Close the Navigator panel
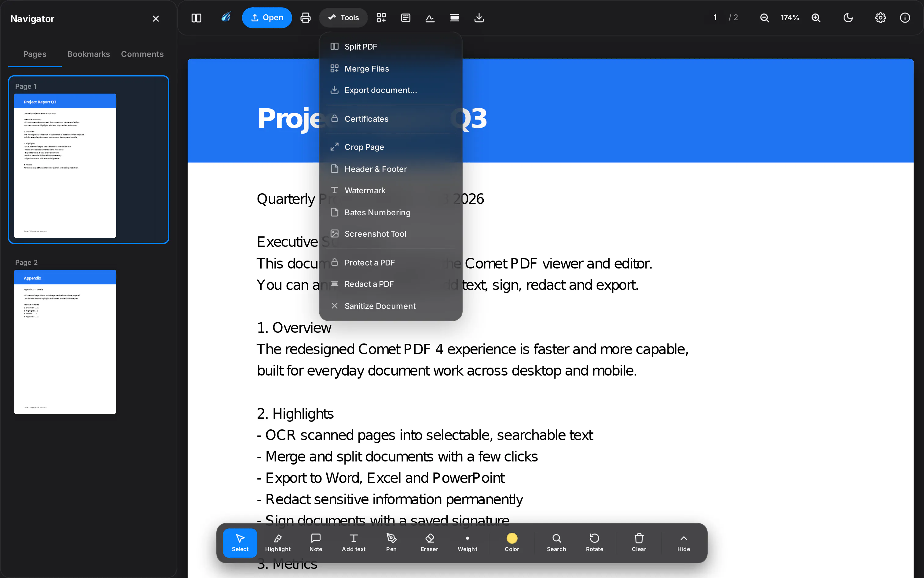 pos(156,19)
